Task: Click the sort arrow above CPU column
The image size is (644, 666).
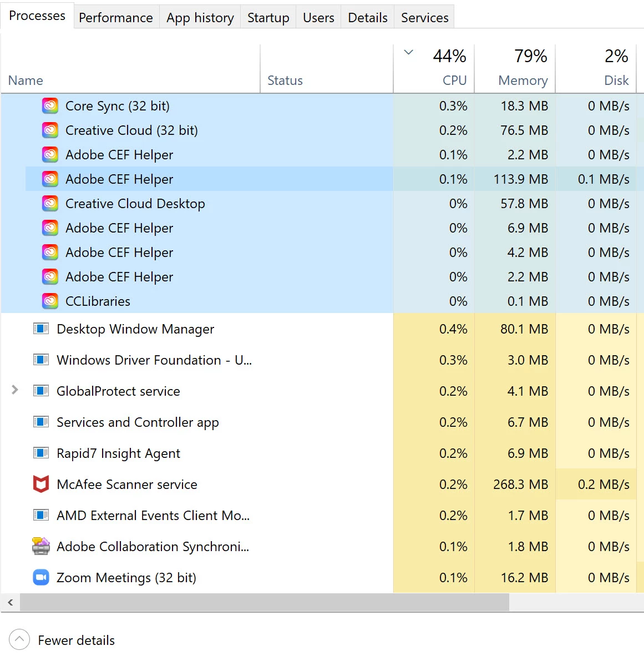Action: tap(409, 53)
